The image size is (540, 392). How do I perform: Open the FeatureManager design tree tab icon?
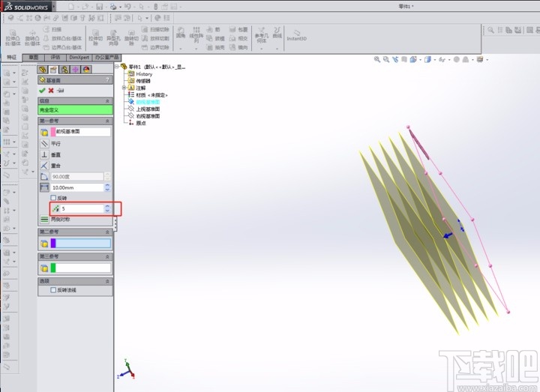point(42,70)
